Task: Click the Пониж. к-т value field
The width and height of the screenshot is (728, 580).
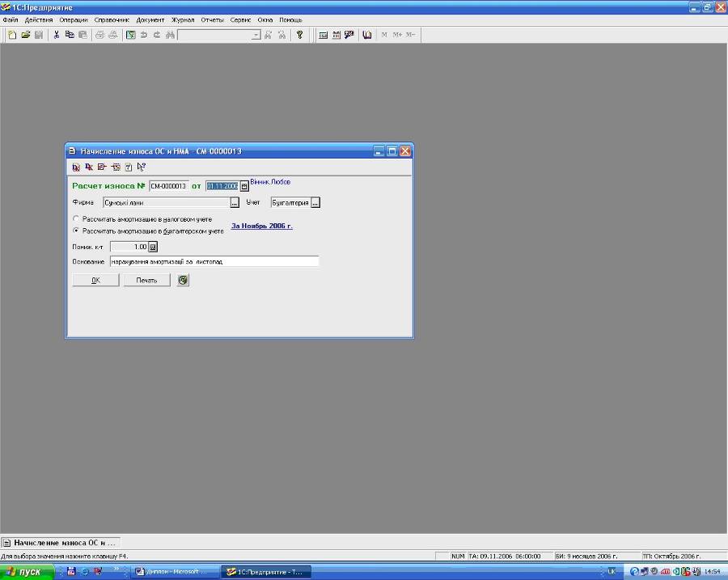Action: (129, 247)
